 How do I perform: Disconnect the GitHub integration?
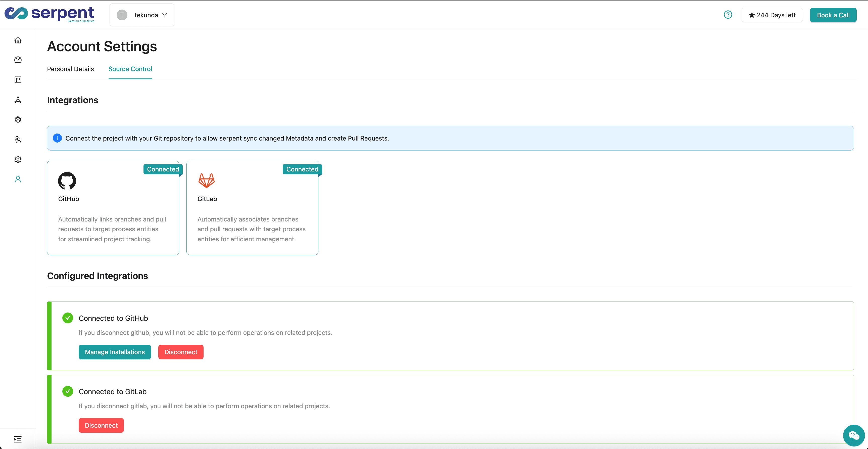[181, 352]
